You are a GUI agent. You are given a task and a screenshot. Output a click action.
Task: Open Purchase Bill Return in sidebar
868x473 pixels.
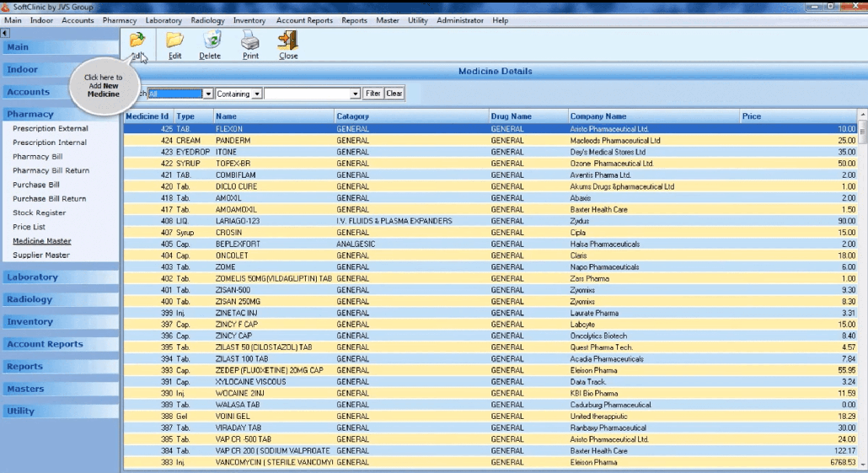coord(49,199)
